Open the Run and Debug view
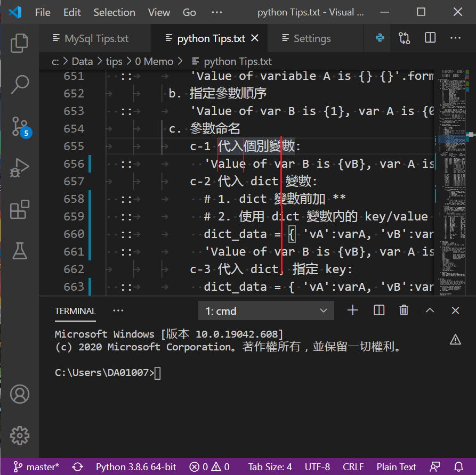This screenshot has height=475, width=476. pos(20,166)
